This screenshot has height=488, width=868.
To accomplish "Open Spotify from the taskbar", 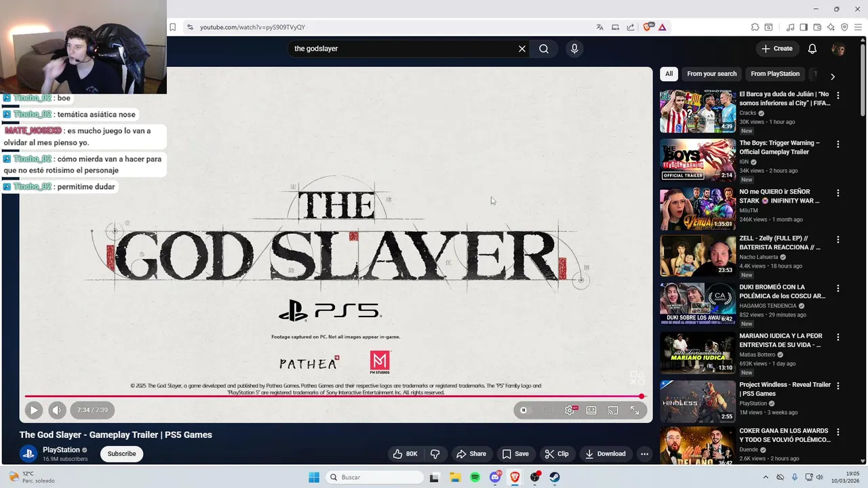I will 475,477.
